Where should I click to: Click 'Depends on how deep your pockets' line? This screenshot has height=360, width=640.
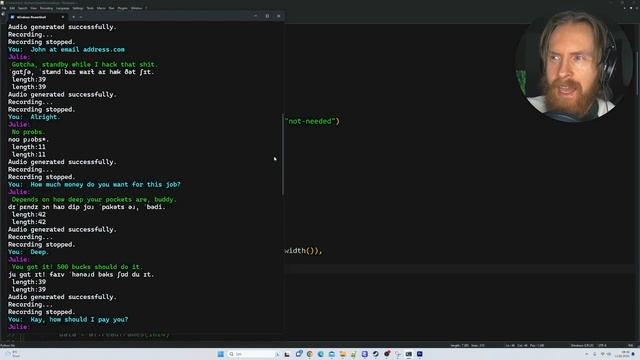point(94,200)
